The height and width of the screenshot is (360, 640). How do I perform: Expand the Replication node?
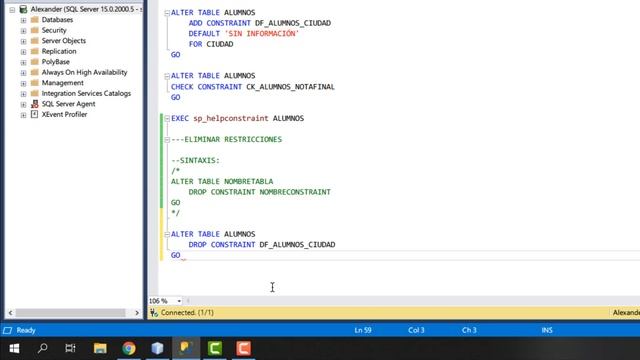24,52
